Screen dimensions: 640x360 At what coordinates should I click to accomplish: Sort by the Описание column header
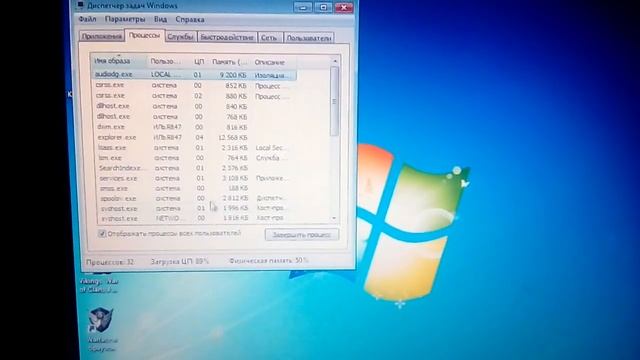[273, 62]
